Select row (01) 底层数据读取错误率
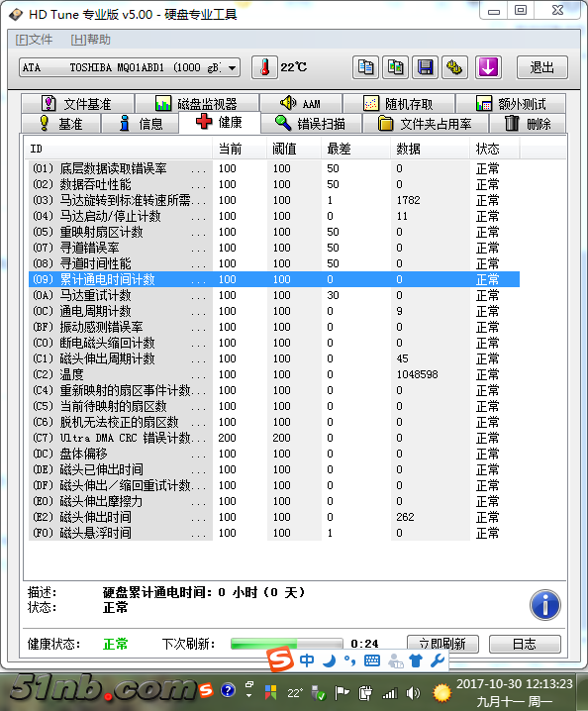The image size is (588, 711). (274, 168)
